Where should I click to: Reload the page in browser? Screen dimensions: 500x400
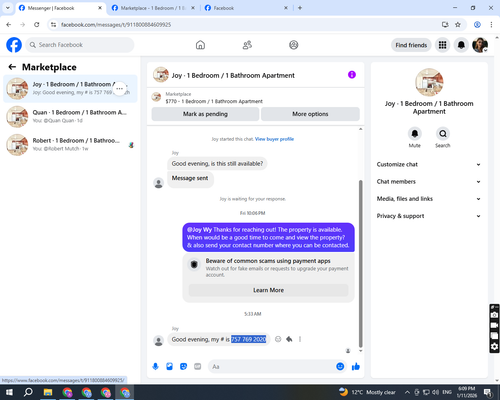point(37,25)
